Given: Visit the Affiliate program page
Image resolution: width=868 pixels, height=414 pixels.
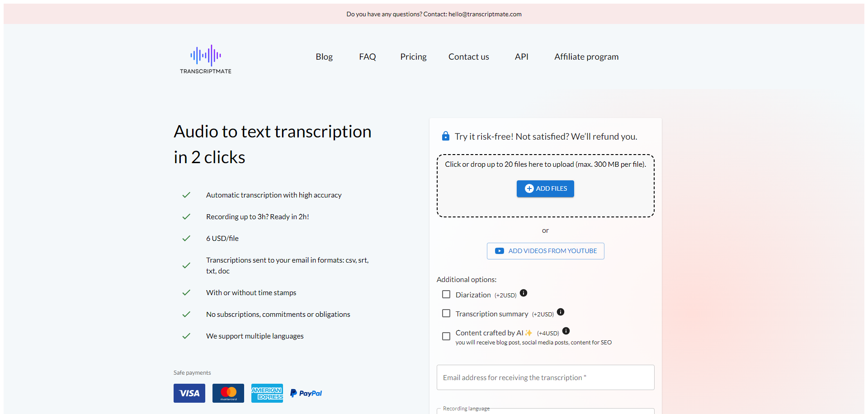Looking at the screenshot, I should pos(586,56).
